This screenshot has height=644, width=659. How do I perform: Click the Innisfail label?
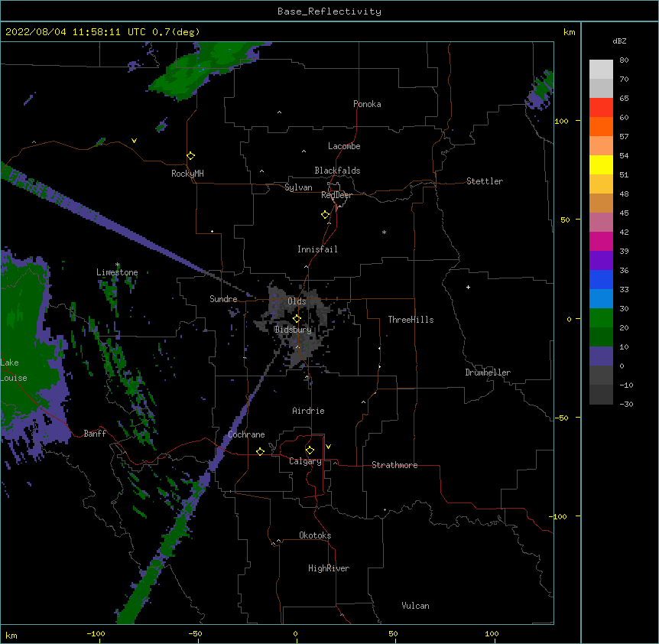[x=317, y=249]
